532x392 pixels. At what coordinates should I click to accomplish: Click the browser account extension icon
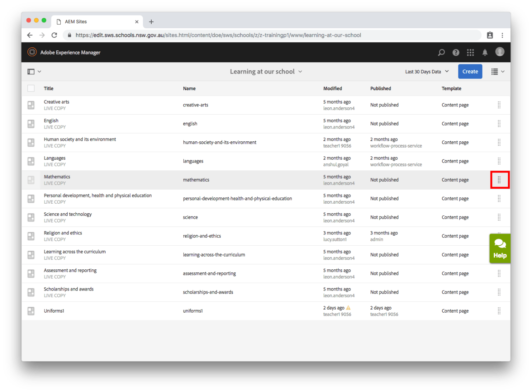[490, 35]
